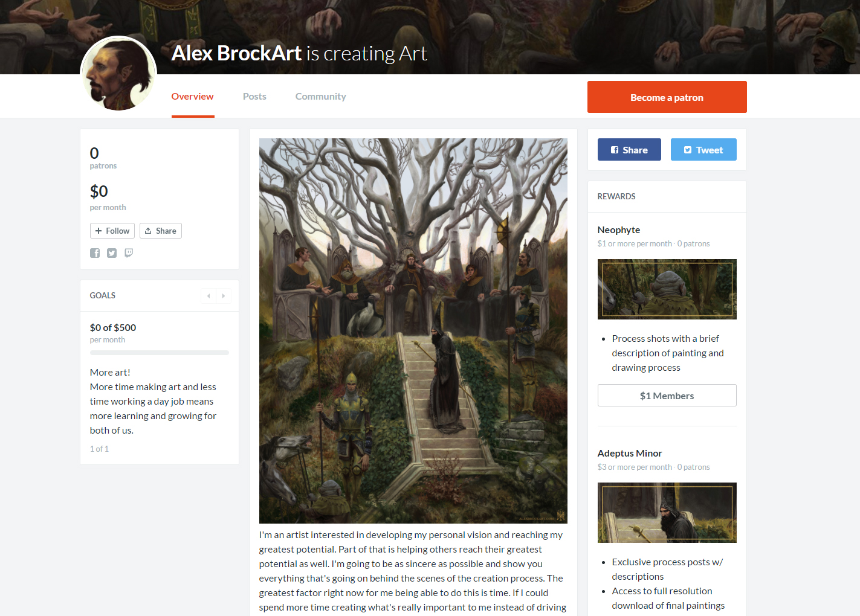Click the Neophyte reward image
This screenshot has height=616, width=860.
coord(667,289)
